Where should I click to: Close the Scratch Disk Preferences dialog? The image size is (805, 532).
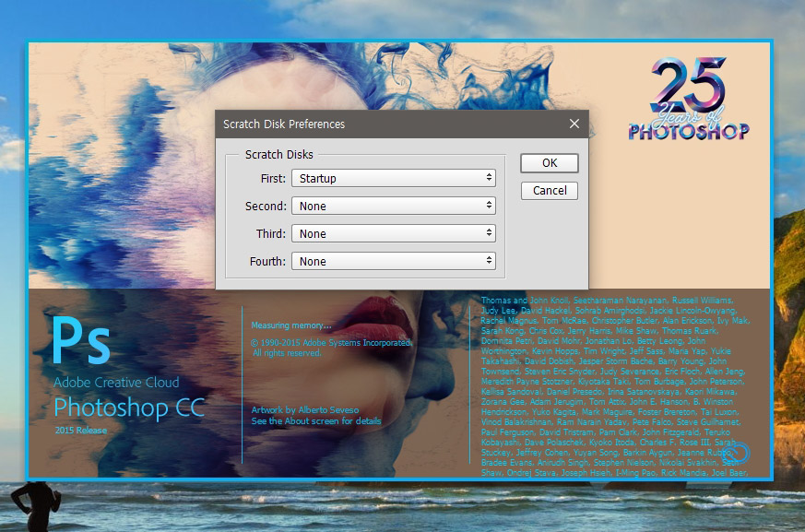click(x=574, y=124)
